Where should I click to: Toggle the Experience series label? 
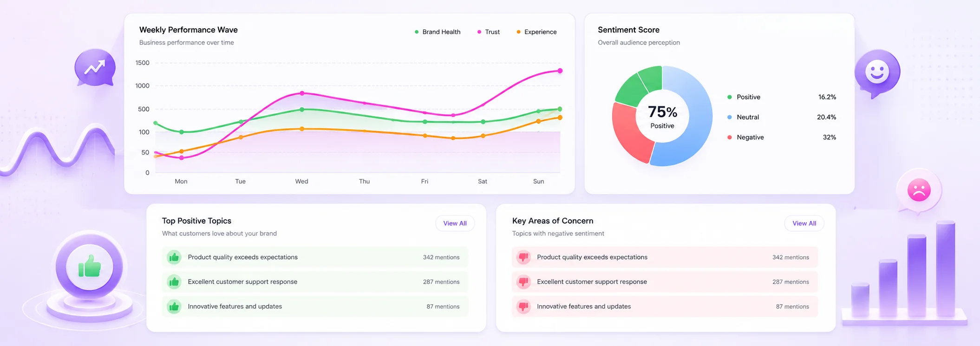tap(541, 32)
